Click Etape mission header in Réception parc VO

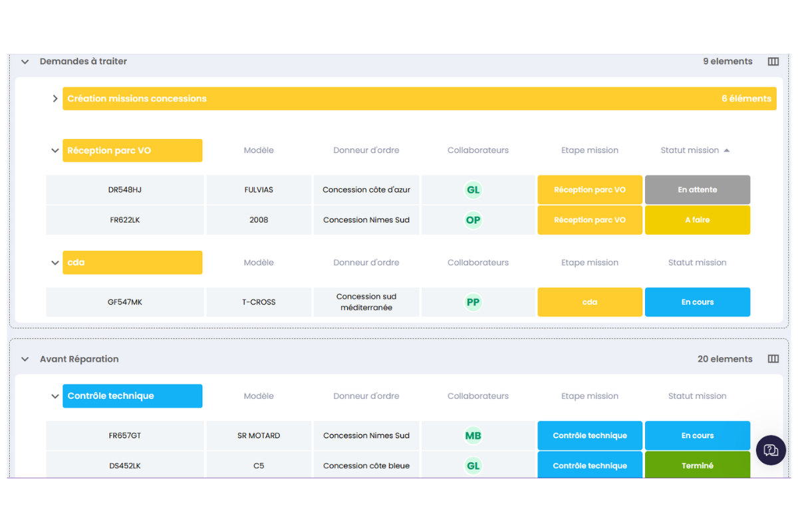pyautogui.click(x=590, y=150)
